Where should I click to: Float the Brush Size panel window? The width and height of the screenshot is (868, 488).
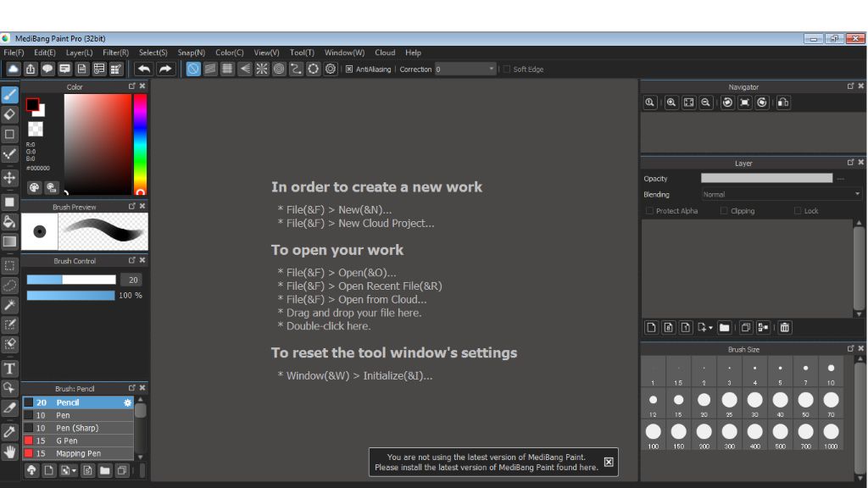(850, 348)
